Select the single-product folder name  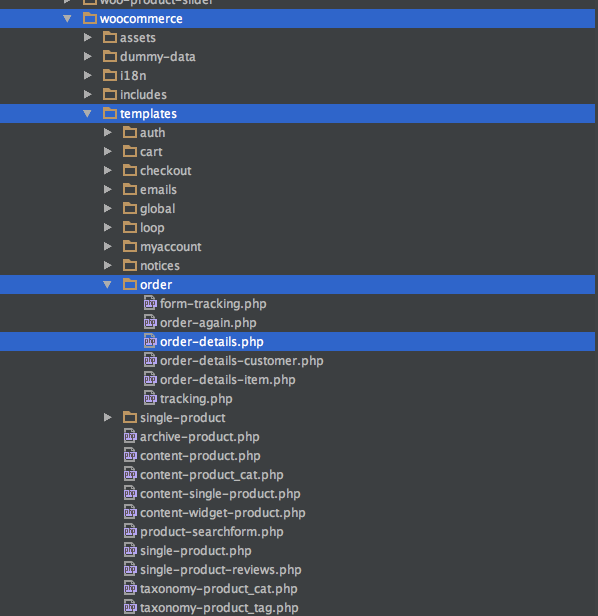point(183,418)
